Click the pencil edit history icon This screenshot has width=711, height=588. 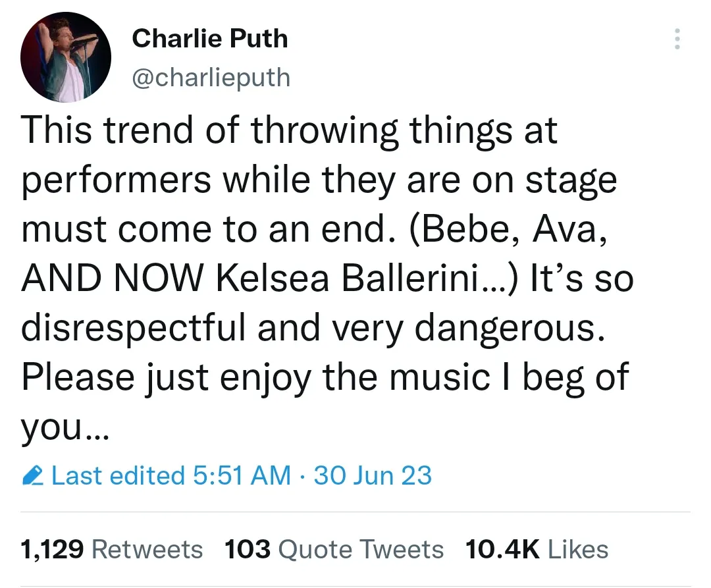(x=32, y=475)
